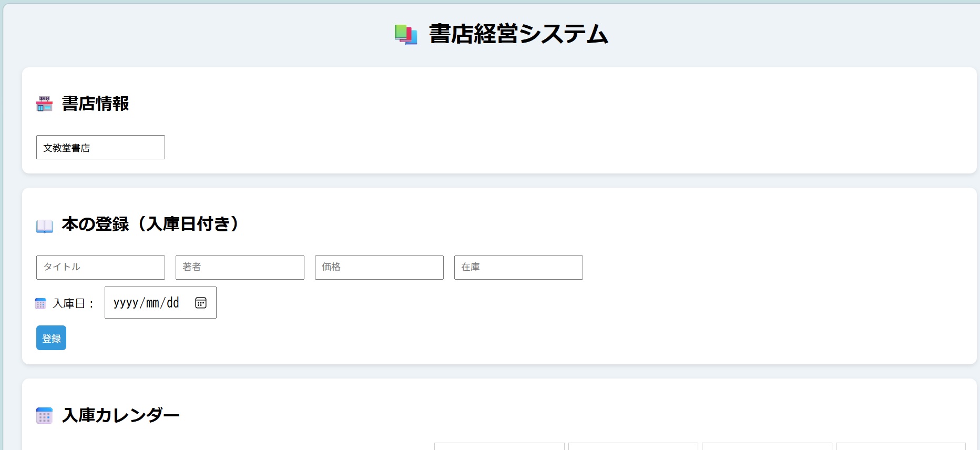Click the convenience store icon beside 書店情報
The height and width of the screenshot is (450, 980).
(44, 104)
